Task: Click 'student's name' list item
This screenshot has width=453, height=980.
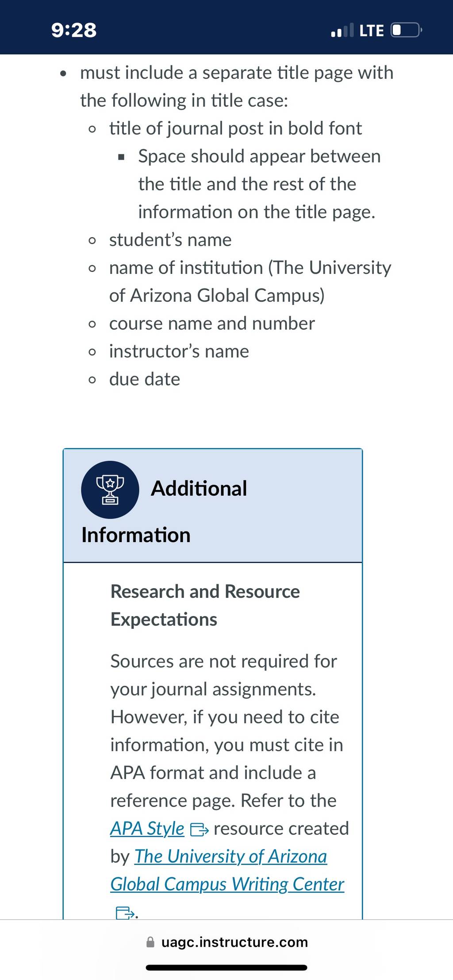Action: click(x=170, y=240)
